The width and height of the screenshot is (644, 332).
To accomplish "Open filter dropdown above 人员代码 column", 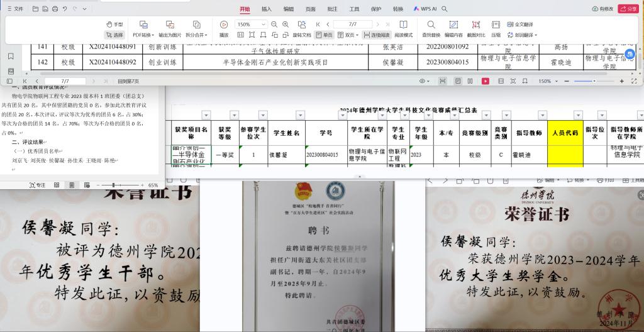I will [x=579, y=116].
